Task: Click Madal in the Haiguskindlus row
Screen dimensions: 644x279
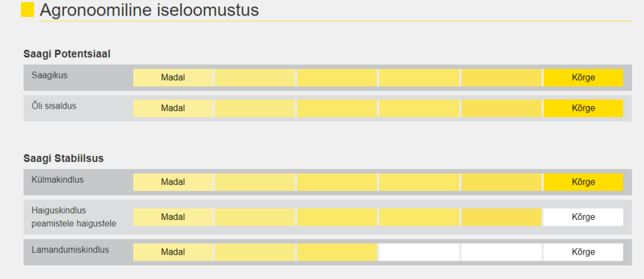Action: click(x=173, y=217)
